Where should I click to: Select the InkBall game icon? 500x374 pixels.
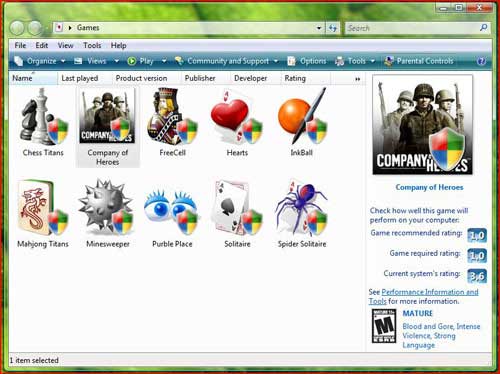(x=302, y=117)
